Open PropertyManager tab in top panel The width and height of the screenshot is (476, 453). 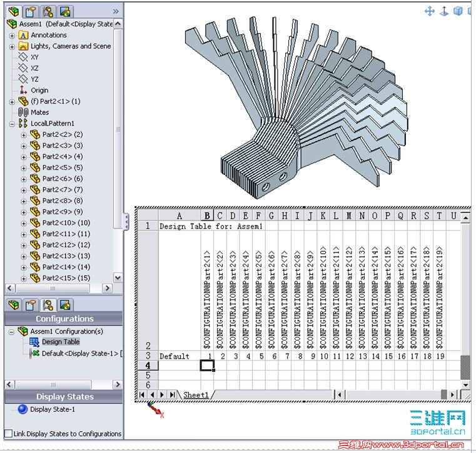[x=31, y=11]
